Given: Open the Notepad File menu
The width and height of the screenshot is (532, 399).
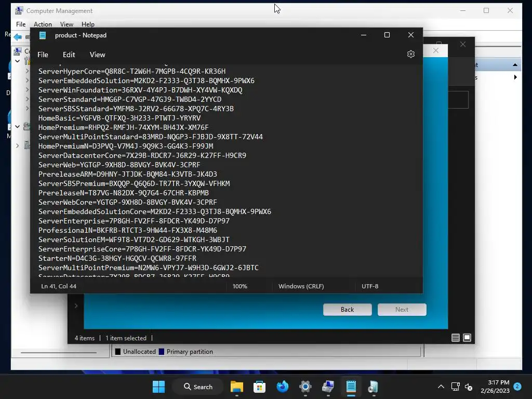Looking at the screenshot, I should pos(43,55).
